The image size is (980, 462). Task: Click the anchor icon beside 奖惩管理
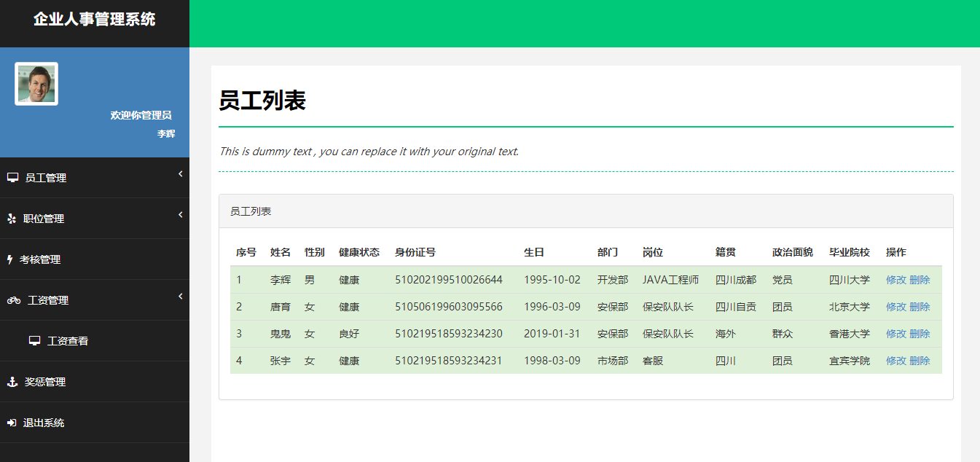coord(11,381)
